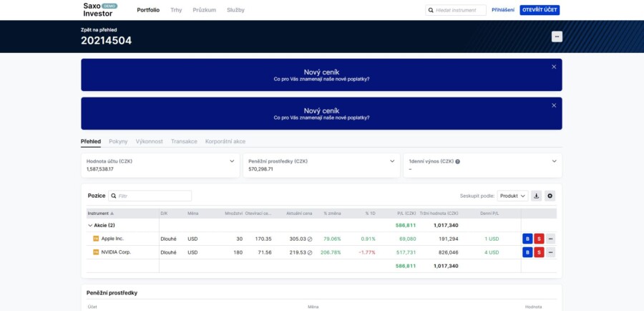644x311 pixels.
Task: Click the account number 20214504 heading
Action: pyautogui.click(x=107, y=41)
